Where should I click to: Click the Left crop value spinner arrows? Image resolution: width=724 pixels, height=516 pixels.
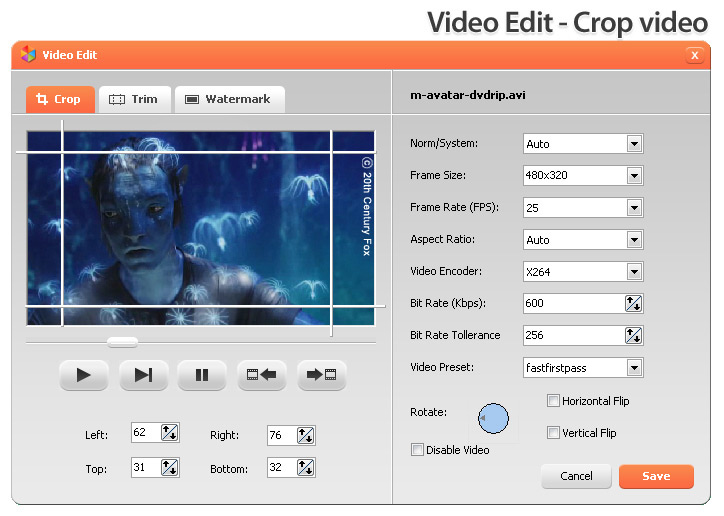pyautogui.click(x=169, y=433)
